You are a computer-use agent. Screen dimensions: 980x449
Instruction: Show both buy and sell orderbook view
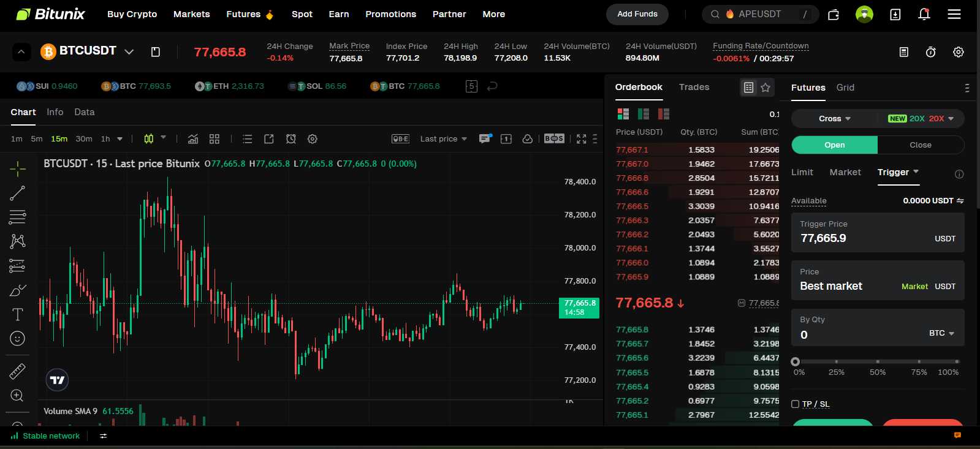(x=623, y=114)
